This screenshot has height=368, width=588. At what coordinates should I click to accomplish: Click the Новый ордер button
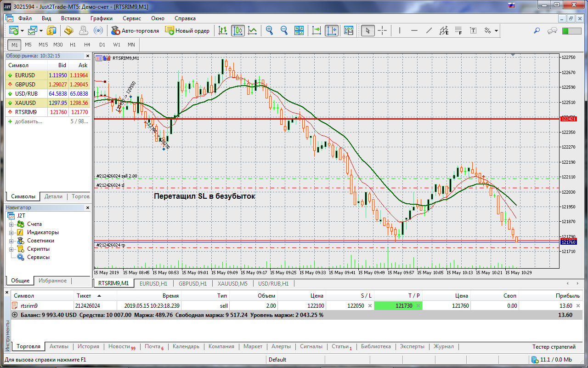pos(187,31)
